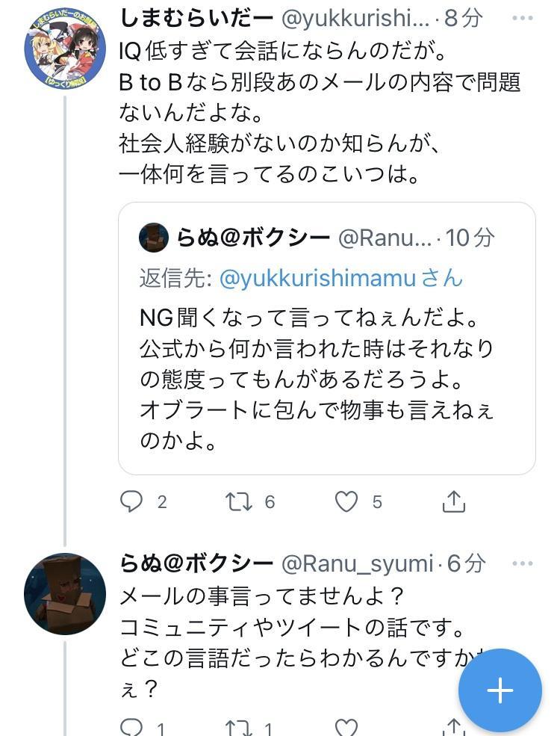Tap the @yukkurishimamu mention link
The image size is (560, 736).
tap(317, 278)
